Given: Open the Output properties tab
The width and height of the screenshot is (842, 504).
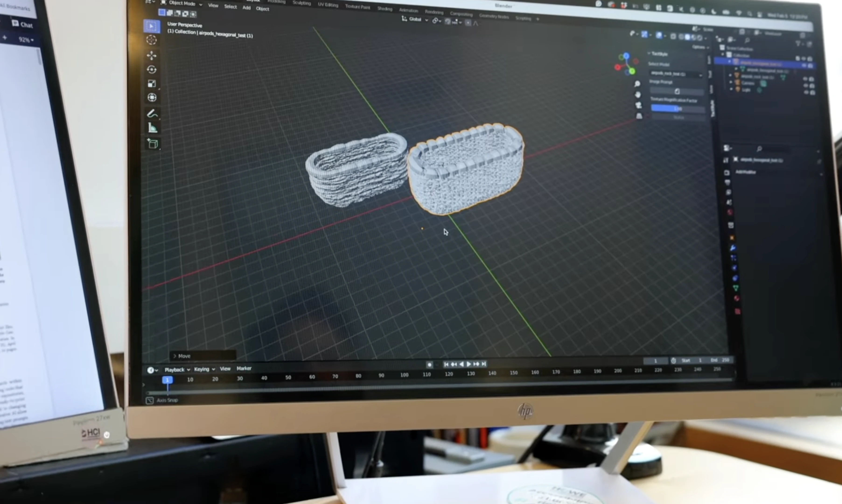Looking at the screenshot, I should [728, 183].
